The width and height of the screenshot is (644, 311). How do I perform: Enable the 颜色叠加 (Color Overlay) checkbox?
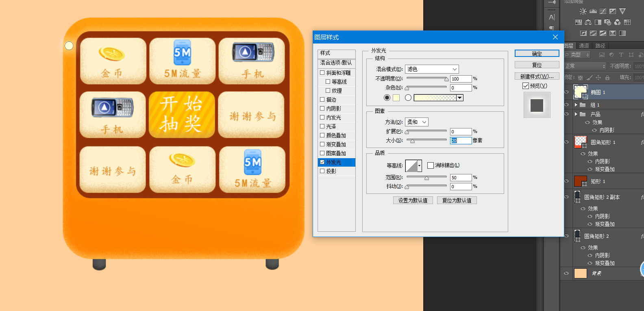(322, 135)
